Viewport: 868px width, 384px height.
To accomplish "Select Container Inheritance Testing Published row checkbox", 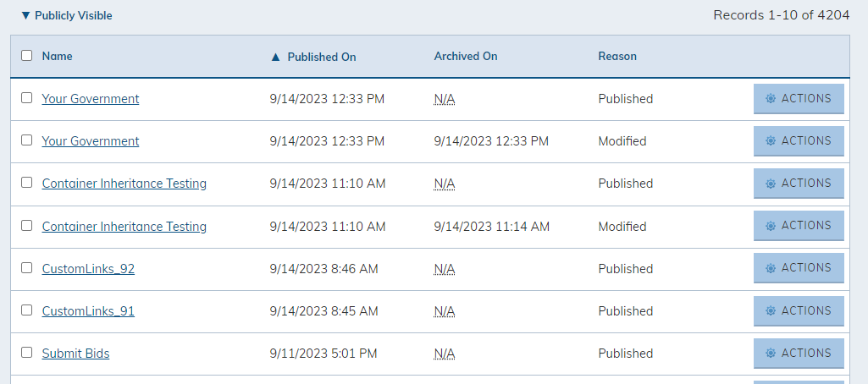I will pos(26,183).
